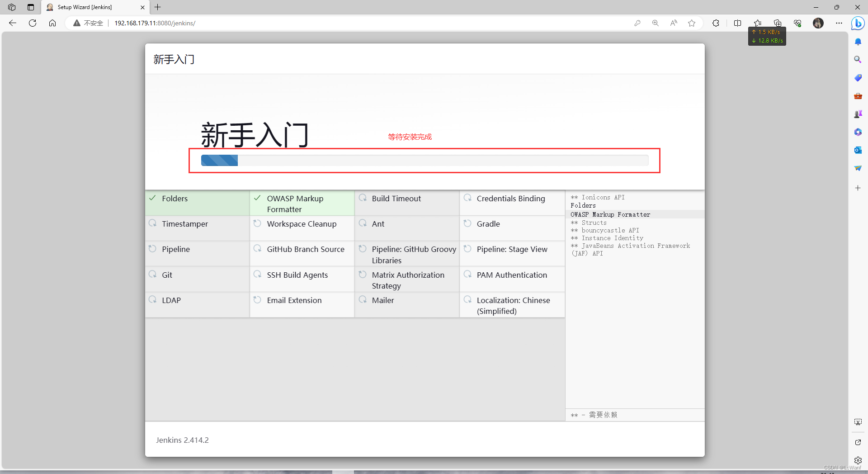Image resolution: width=868 pixels, height=474 pixels.
Task: Click the user profile avatar
Action: 818,23
